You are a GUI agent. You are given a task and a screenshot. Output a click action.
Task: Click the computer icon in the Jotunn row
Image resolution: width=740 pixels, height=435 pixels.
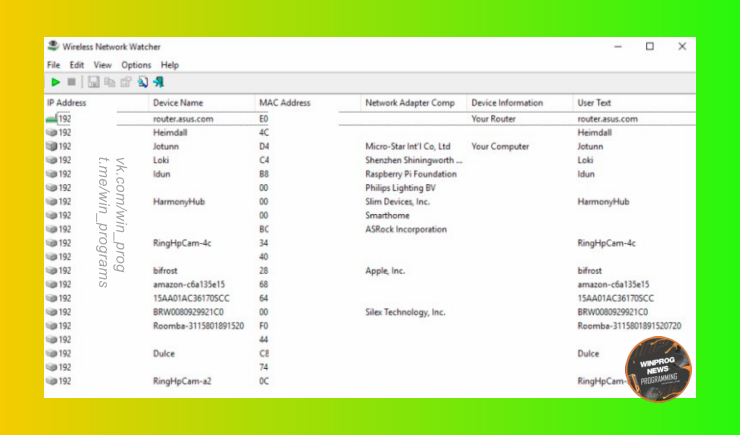tap(51, 146)
